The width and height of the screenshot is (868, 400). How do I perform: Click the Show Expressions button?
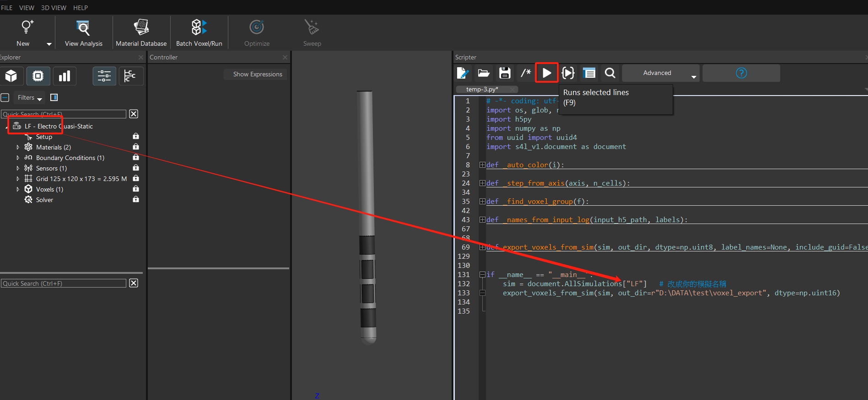257,74
